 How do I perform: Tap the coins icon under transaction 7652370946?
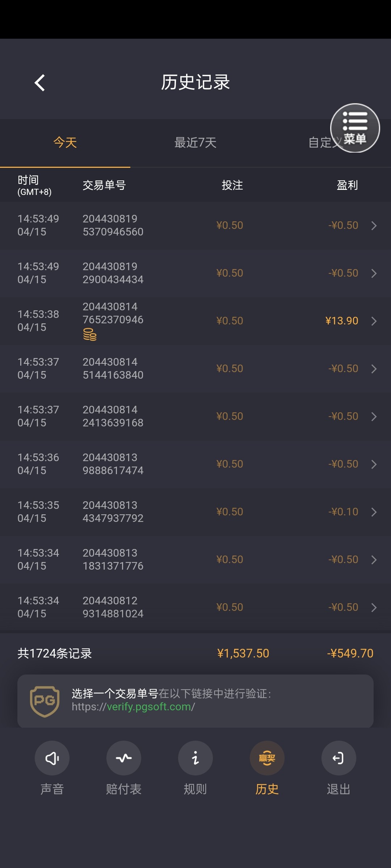pyautogui.click(x=90, y=335)
